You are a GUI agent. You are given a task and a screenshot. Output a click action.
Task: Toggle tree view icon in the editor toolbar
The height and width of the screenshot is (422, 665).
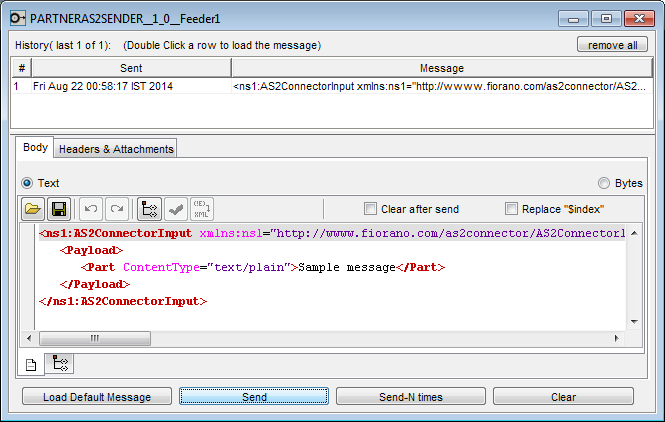149,209
